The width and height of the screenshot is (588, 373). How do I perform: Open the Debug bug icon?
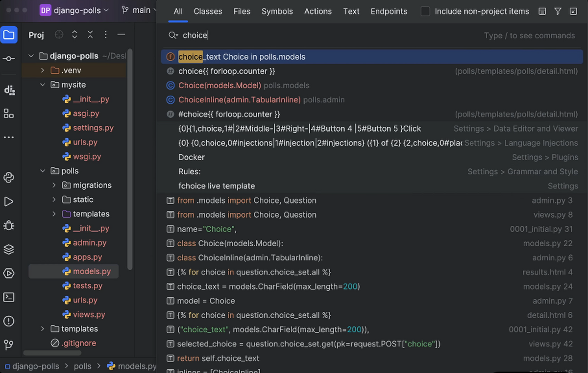9,225
